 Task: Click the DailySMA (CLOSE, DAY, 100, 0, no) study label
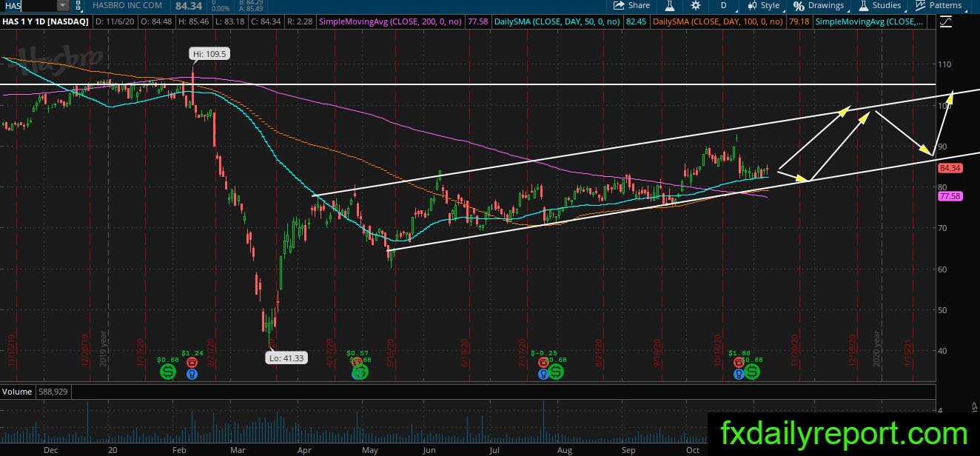pyautogui.click(x=718, y=22)
